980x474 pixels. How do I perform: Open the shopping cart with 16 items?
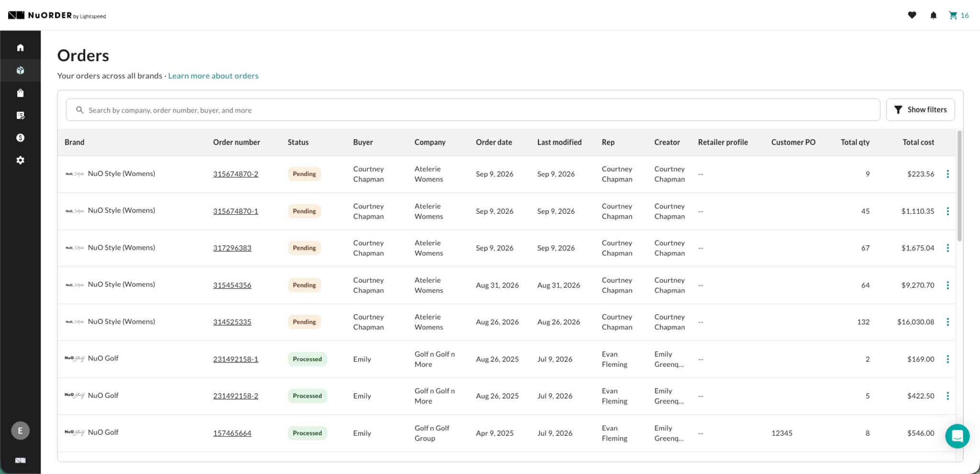pyautogui.click(x=958, y=15)
